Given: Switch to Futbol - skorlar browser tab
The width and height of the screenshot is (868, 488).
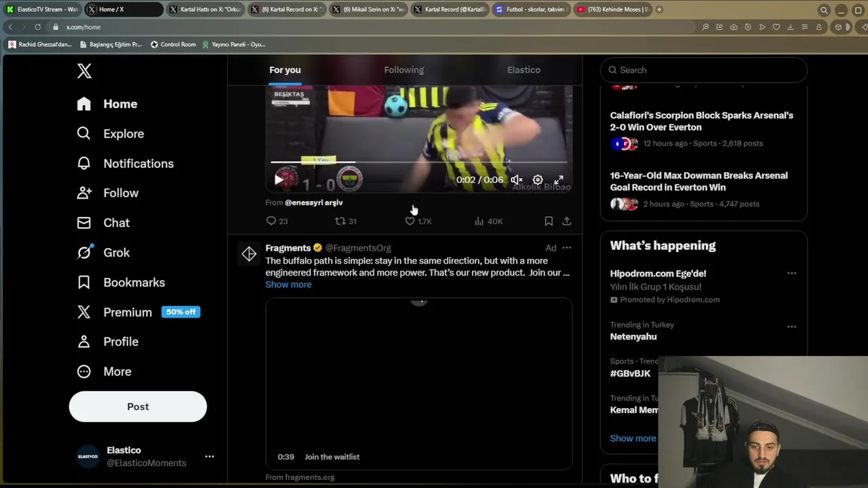Looking at the screenshot, I should (530, 9).
